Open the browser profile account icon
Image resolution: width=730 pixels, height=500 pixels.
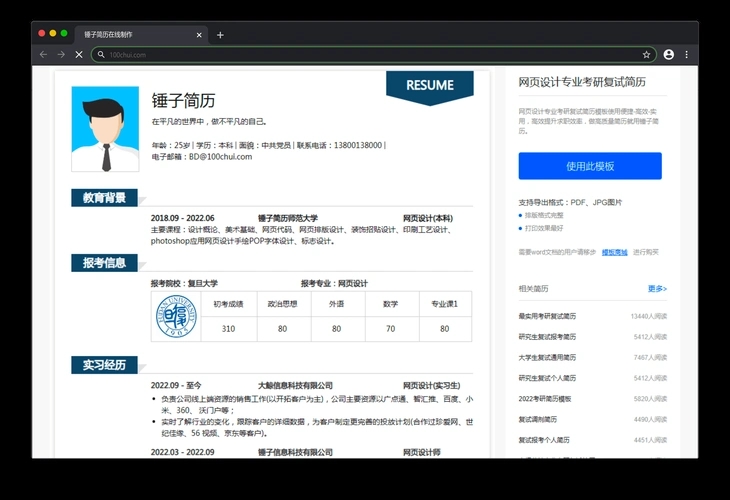[668, 54]
